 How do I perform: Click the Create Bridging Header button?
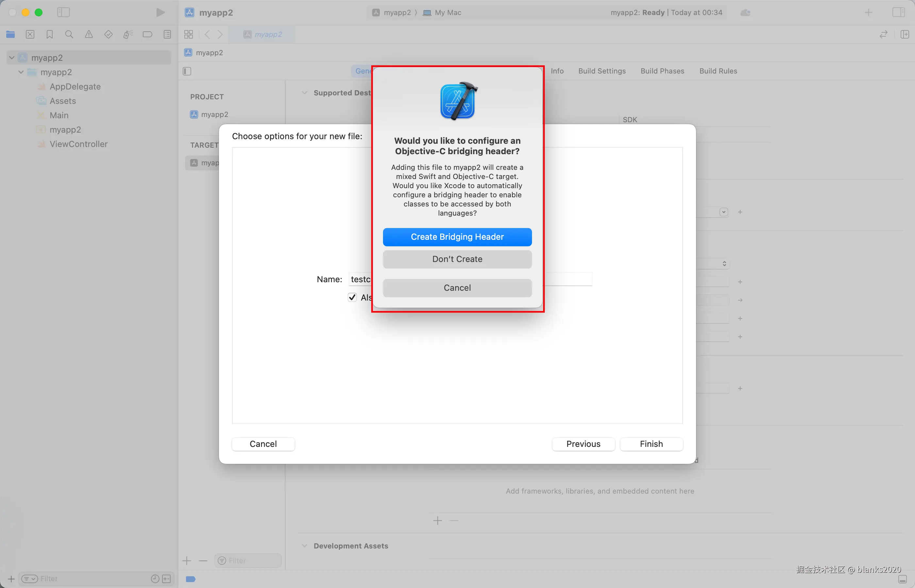pos(457,237)
